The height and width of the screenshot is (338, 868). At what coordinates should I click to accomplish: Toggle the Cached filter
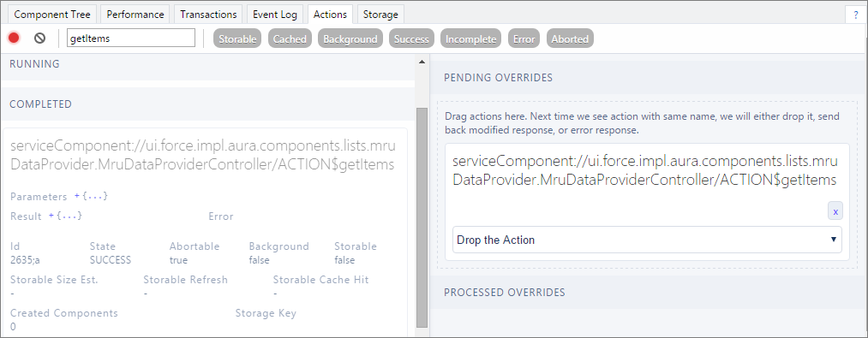[x=290, y=39]
